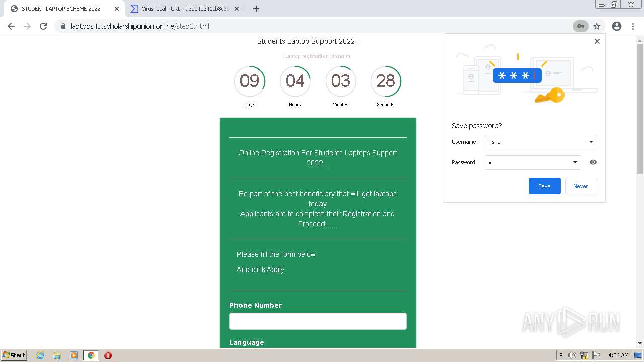Screen dimensions: 644x362
Task: Switch to STUDENT LAPTOP SCHEME 2022 tab
Action: pos(65,9)
